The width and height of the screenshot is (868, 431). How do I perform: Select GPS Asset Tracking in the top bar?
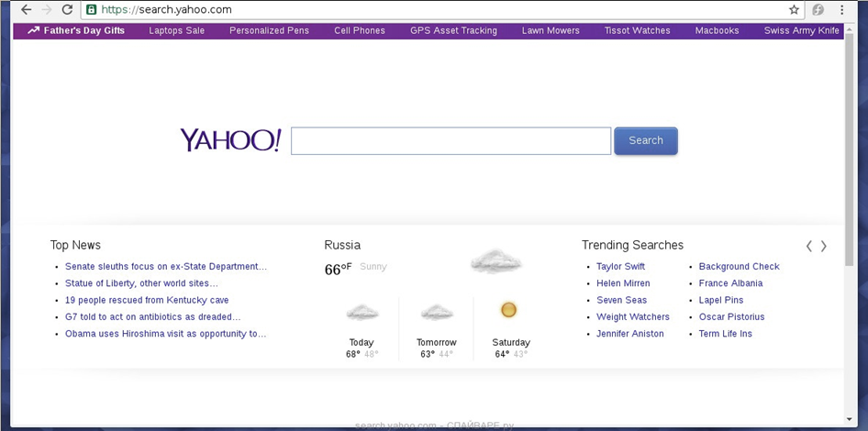pos(453,30)
